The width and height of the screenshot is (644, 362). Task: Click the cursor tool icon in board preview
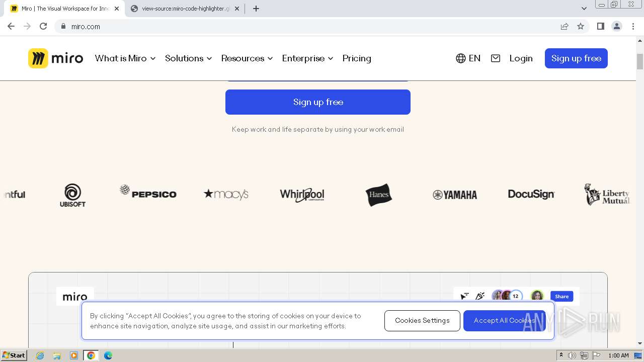click(465, 296)
